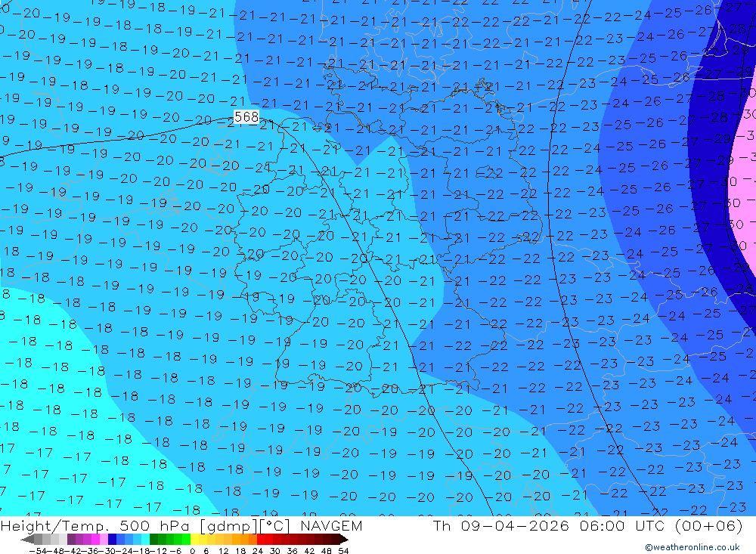
Task: Pick the bright yellow swatch above 0
Action: tap(194, 540)
